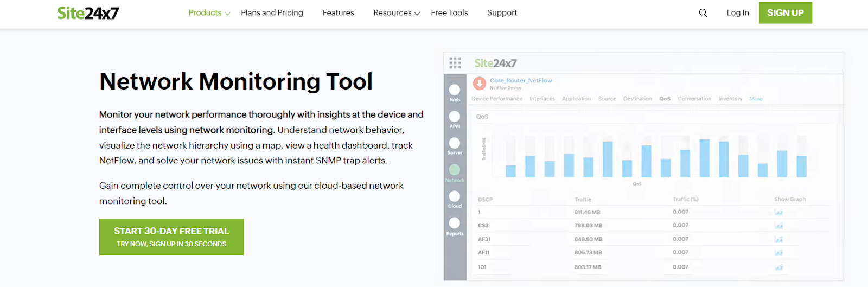Select the 803.17 MB traffic value
This screenshot has width=868, height=287.
tap(588, 267)
